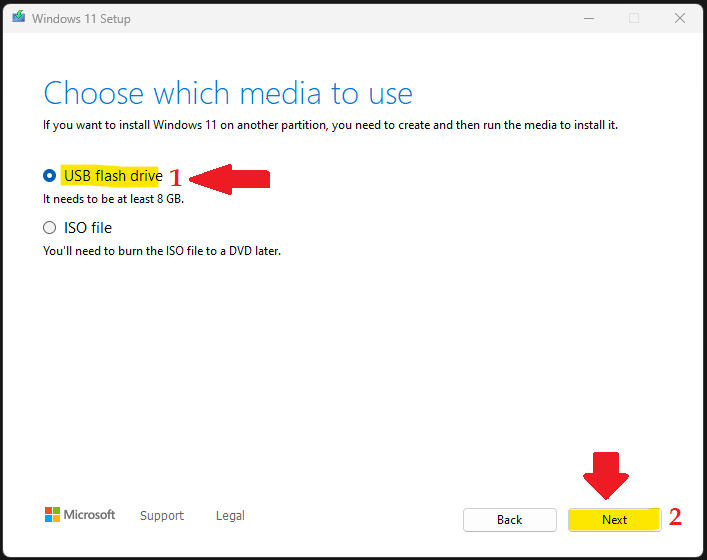The height and width of the screenshot is (560, 707).
Task: Click the 'If you want to install Windows 11' description
Action: click(x=330, y=125)
